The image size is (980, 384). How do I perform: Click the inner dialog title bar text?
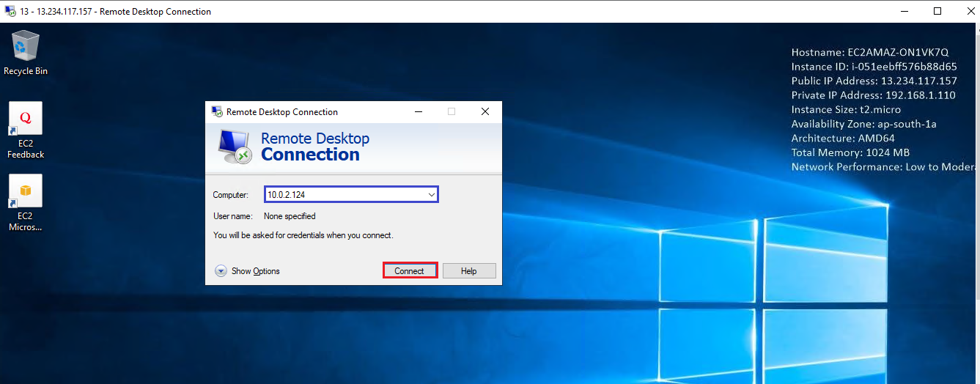click(x=282, y=112)
